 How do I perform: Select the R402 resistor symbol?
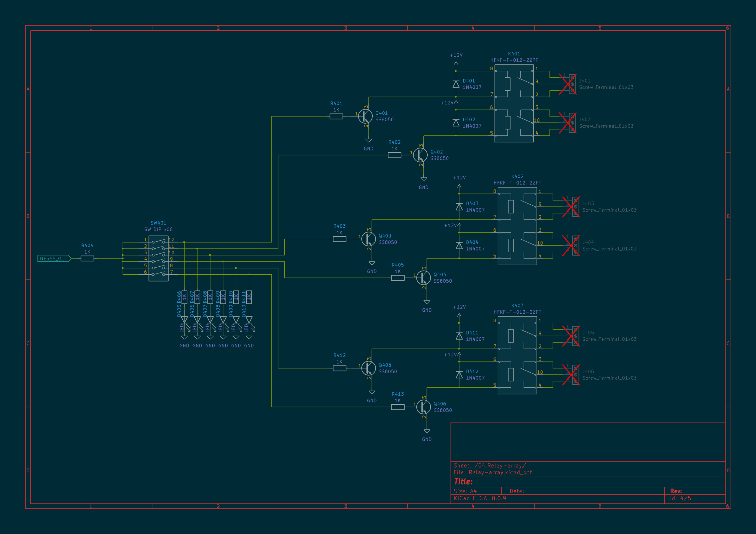coord(395,155)
